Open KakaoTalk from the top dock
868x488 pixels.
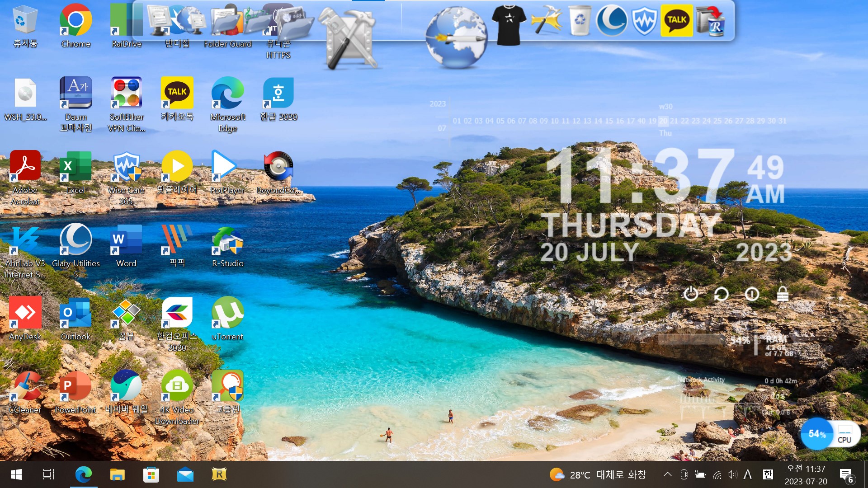pos(677,20)
